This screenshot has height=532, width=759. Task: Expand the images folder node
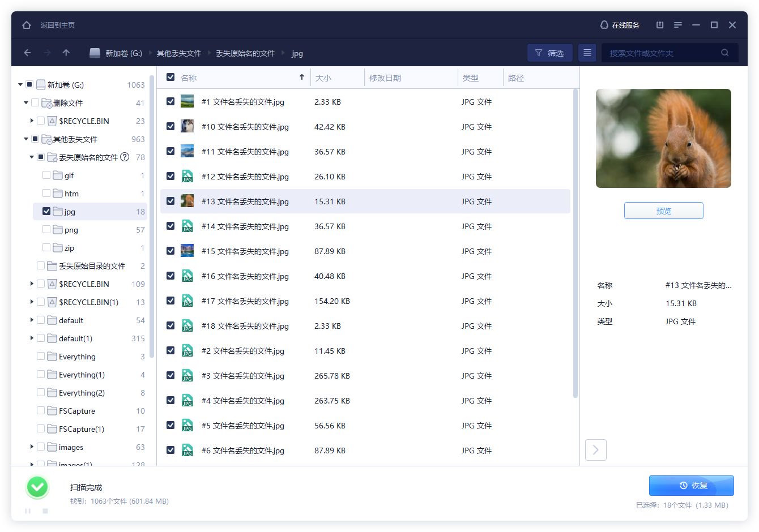point(32,447)
